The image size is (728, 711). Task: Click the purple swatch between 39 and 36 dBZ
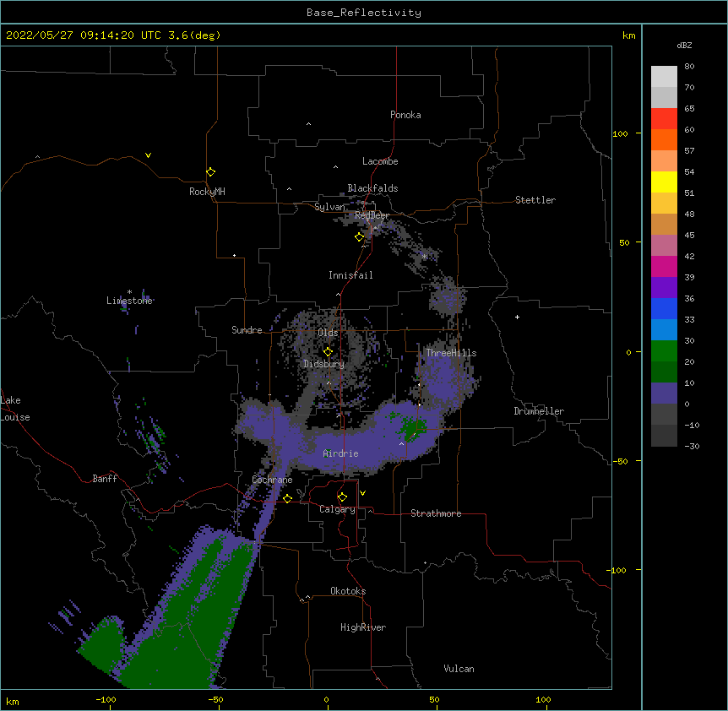[664, 288]
